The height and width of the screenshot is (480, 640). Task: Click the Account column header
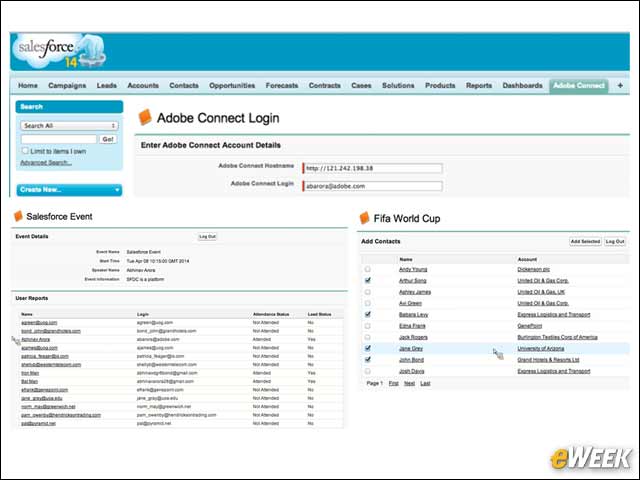coord(527,259)
